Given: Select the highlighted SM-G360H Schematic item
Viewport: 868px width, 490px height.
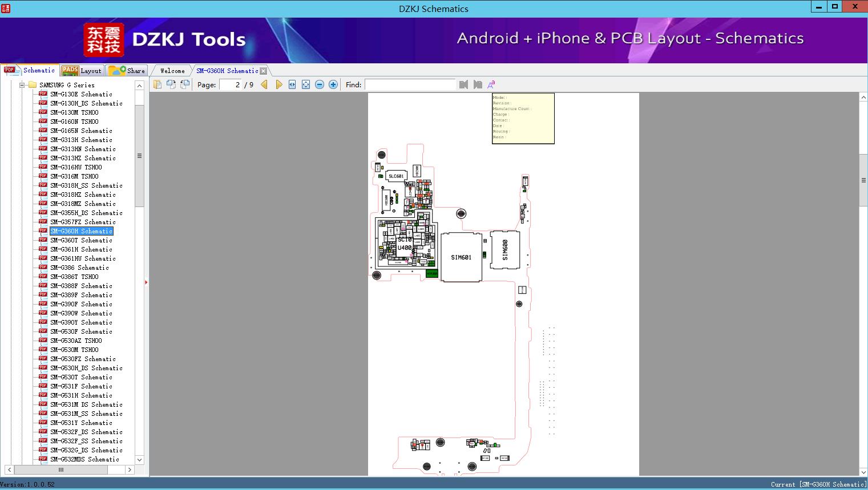Looking at the screenshot, I should [x=81, y=231].
